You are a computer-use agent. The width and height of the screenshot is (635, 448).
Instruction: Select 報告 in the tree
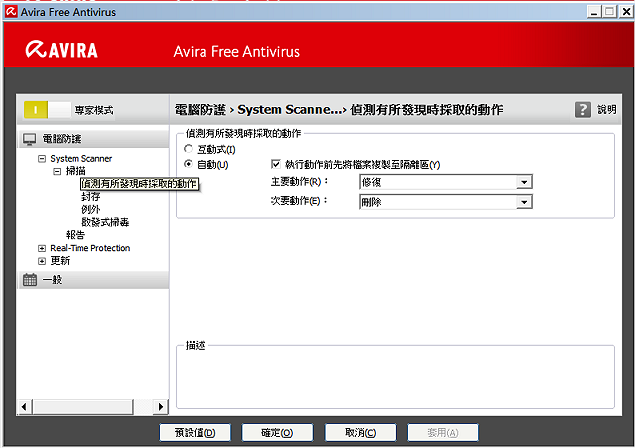coord(75,235)
